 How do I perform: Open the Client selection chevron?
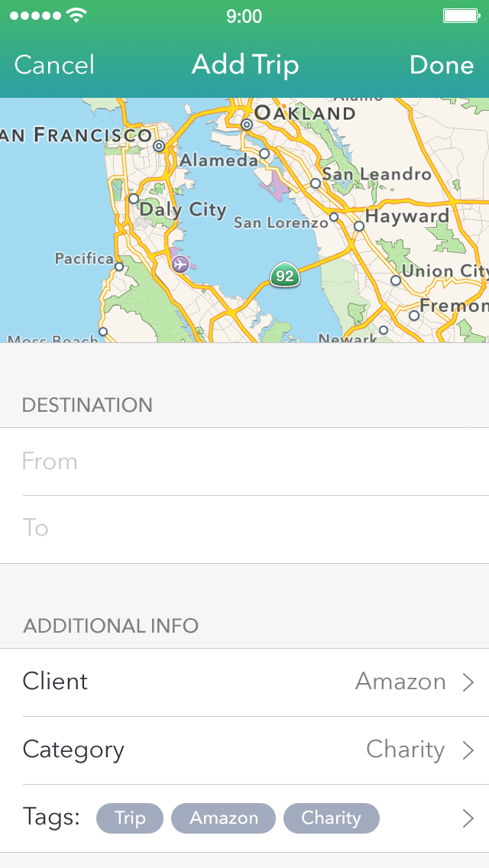point(468,682)
